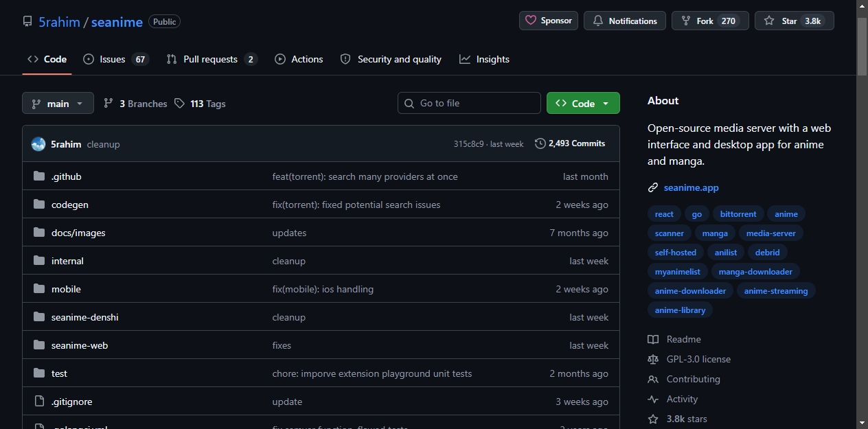The image size is (868, 429).
Task: Open the .gitignore file name
Action: [71, 402]
